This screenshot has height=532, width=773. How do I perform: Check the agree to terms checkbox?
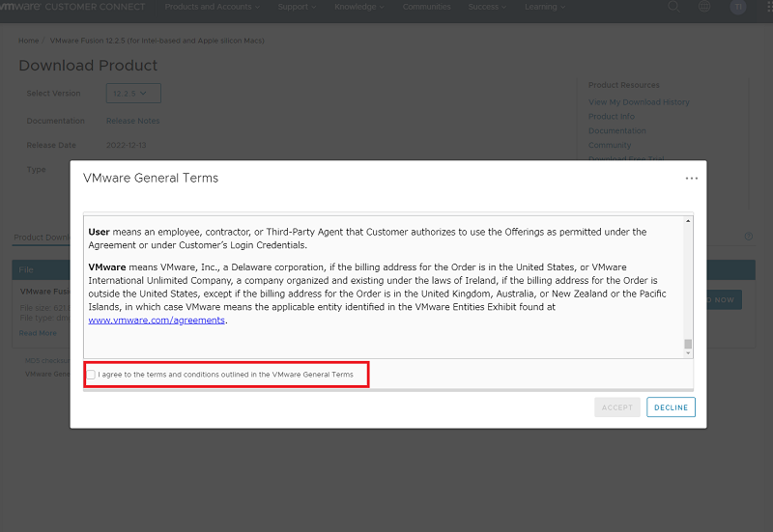tap(91, 375)
